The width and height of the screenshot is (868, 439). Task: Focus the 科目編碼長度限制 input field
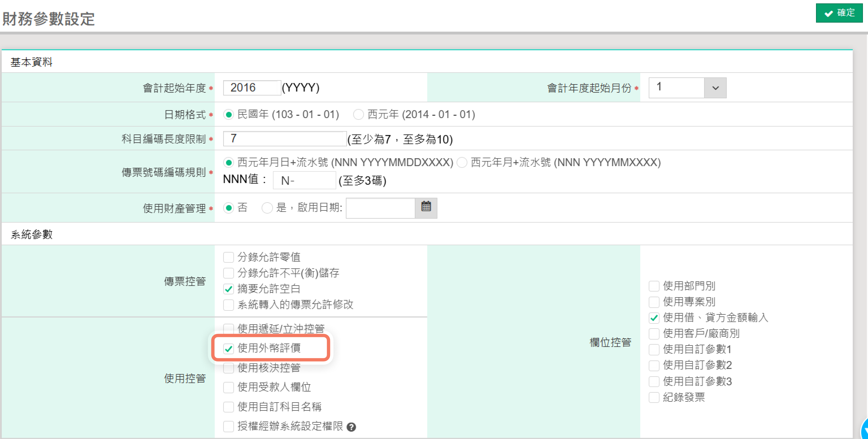point(285,138)
